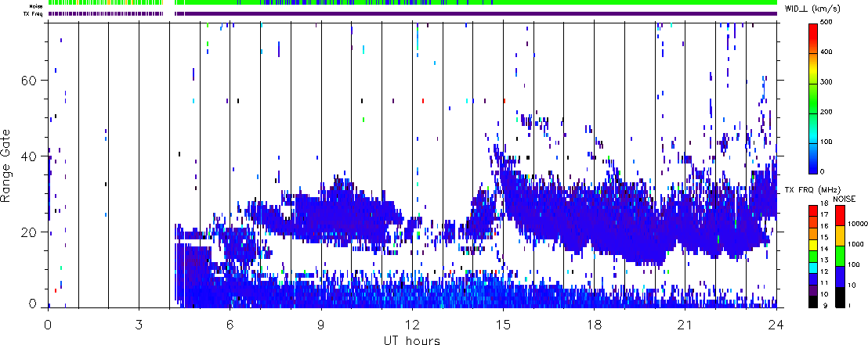The image size is (868, 345).
Task: Select the "6" tick on the UT hours axis
Action: pos(230,325)
